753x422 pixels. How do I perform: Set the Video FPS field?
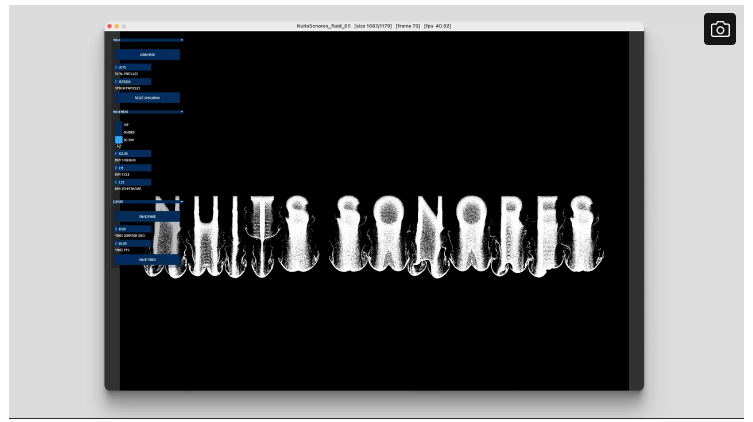133,243
